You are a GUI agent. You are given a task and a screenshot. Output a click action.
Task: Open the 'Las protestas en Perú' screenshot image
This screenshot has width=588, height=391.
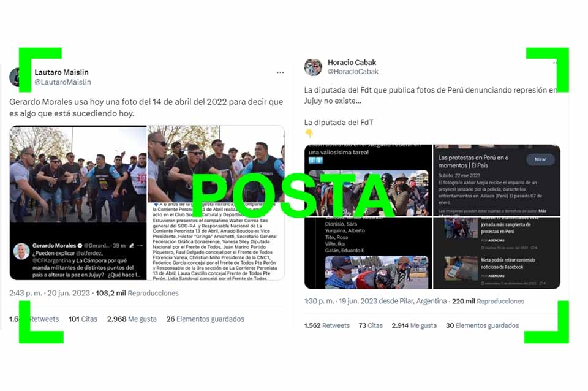click(497, 180)
